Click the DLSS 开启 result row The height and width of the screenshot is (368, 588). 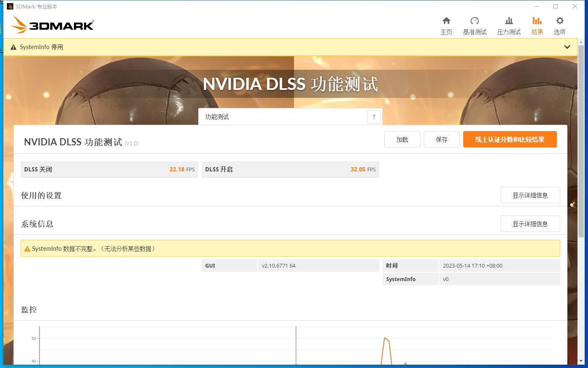(290, 169)
